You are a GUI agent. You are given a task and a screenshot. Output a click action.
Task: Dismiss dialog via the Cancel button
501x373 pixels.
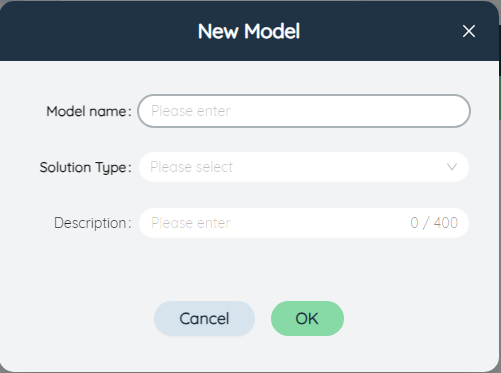pyautogui.click(x=204, y=318)
